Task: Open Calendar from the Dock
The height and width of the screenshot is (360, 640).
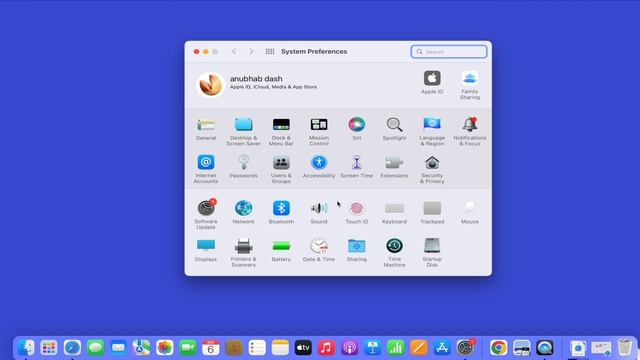Action: 211,347
